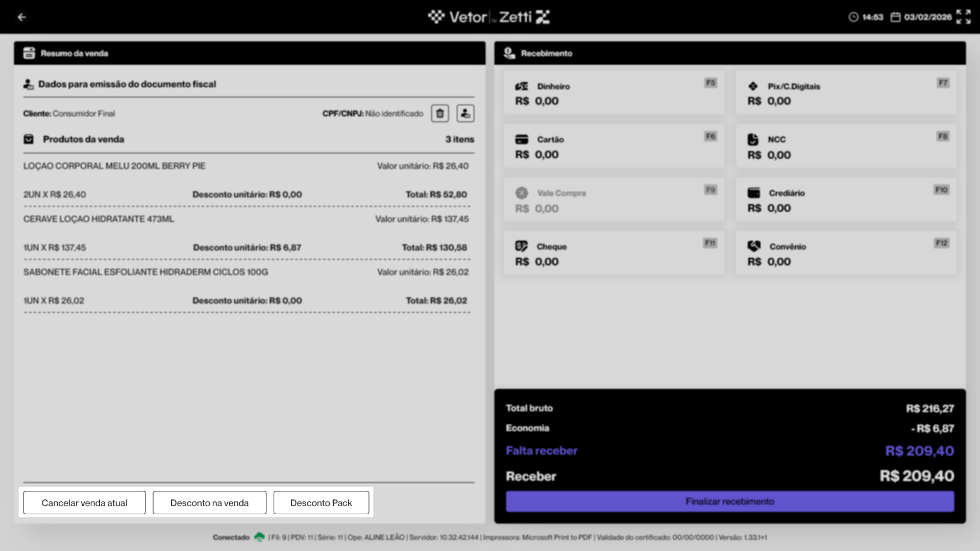The image size is (980, 551).
Task: Choose Cartão payment method
Action: point(614,147)
